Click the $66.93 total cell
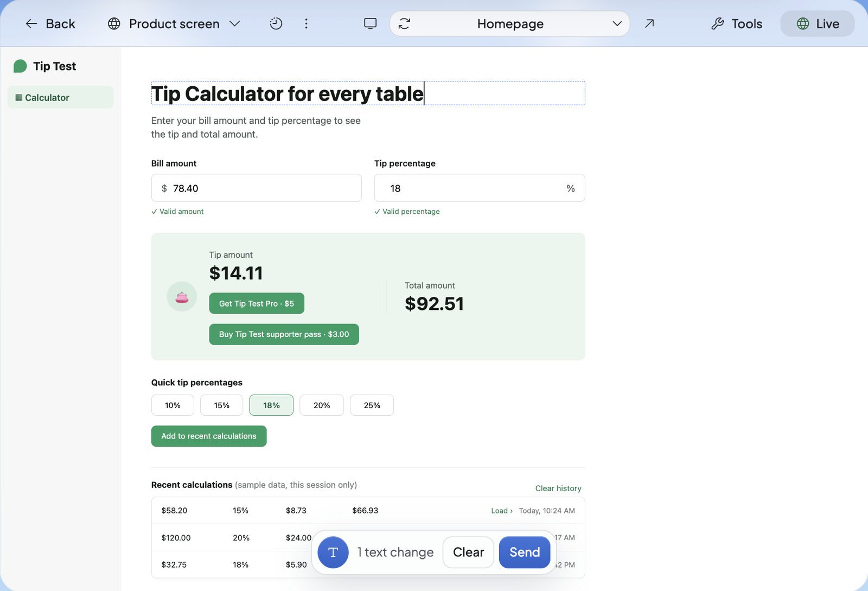This screenshot has width=868, height=591. (365, 511)
